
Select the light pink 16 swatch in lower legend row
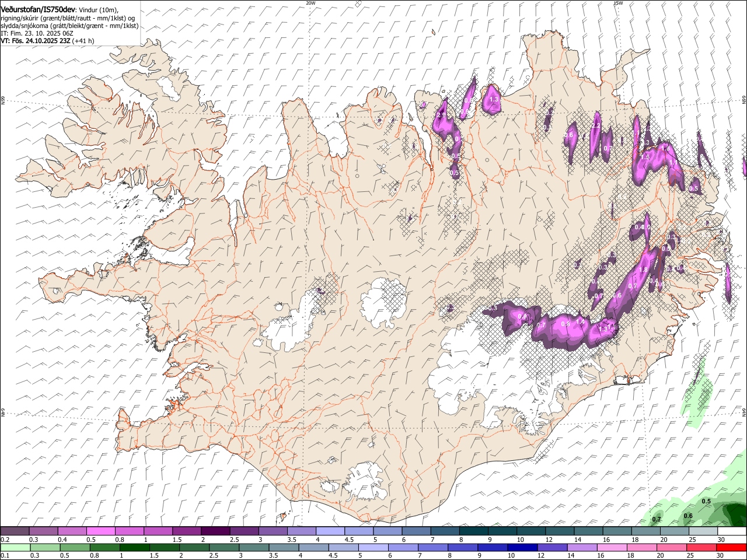tap(612, 547)
